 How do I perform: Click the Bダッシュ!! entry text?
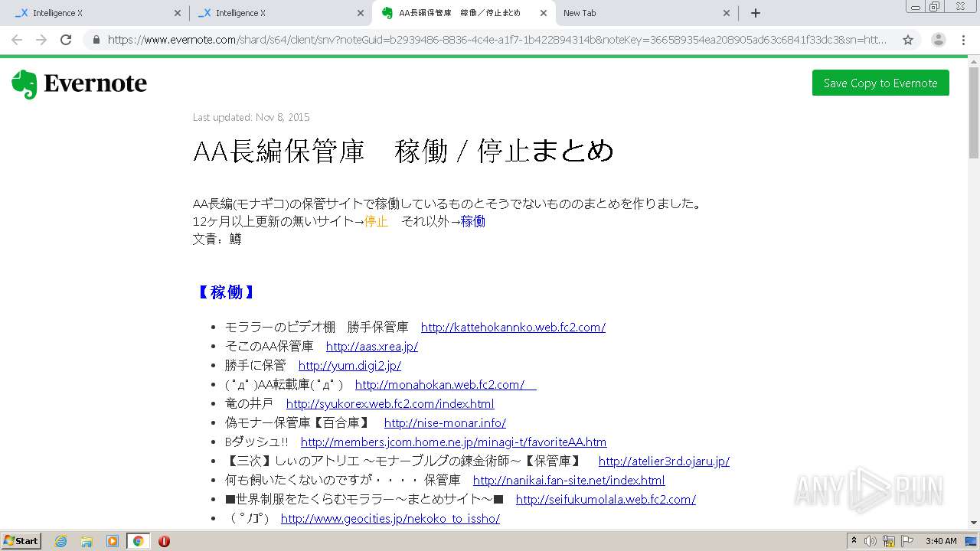[x=256, y=442]
